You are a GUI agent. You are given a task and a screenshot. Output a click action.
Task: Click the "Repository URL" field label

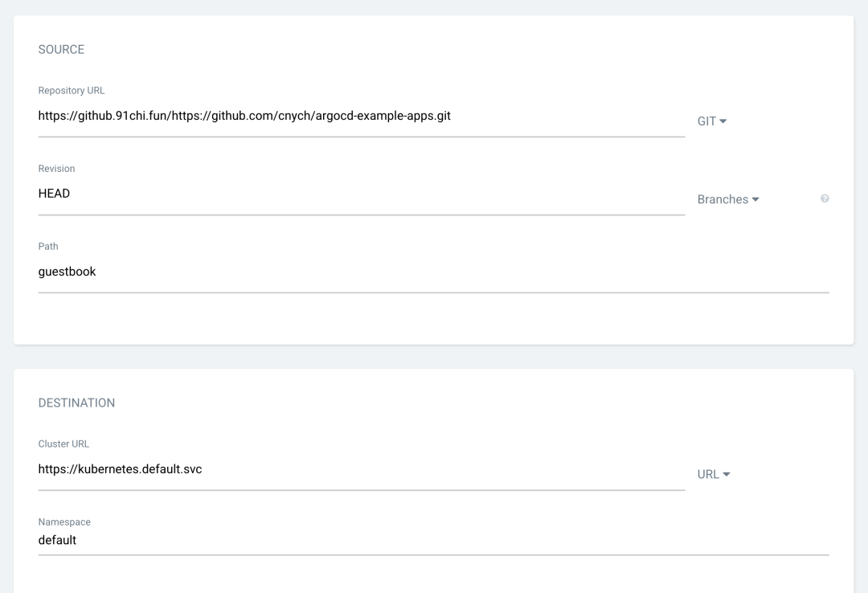(x=72, y=91)
